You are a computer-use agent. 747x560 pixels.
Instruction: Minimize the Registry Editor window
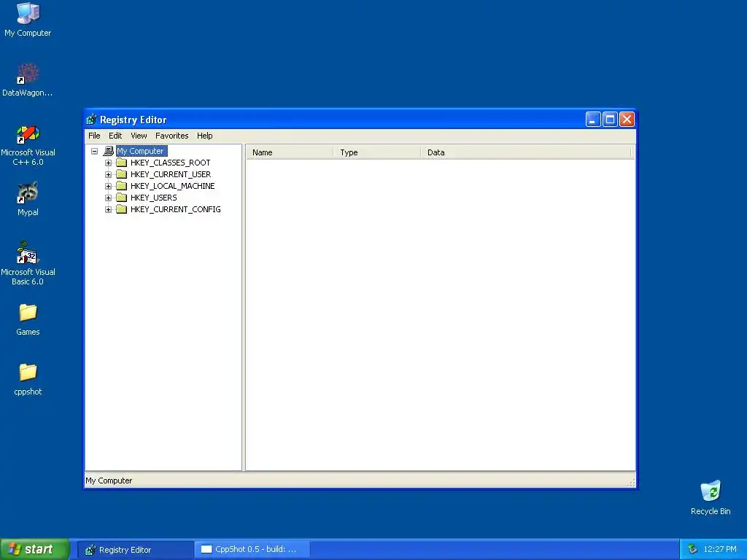coord(593,119)
